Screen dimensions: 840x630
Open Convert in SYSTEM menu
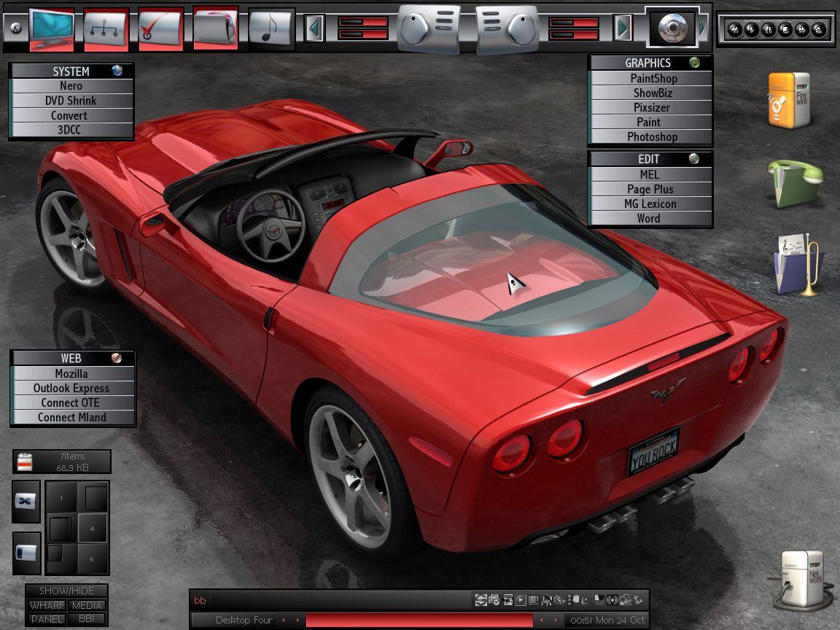pyautogui.click(x=72, y=115)
